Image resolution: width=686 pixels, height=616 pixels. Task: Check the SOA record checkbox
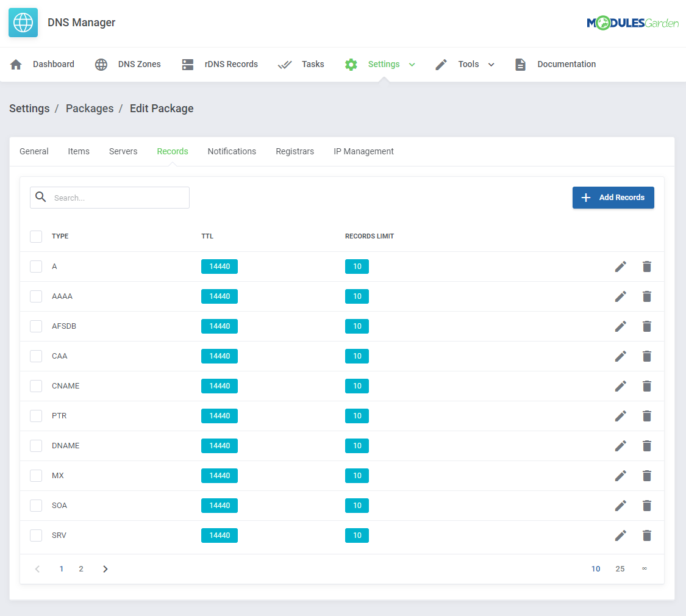click(x=36, y=506)
